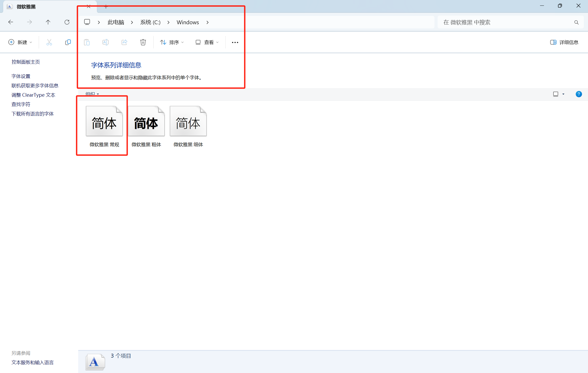Click the rename icon in toolbar
588x373 pixels.
pos(106,42)
